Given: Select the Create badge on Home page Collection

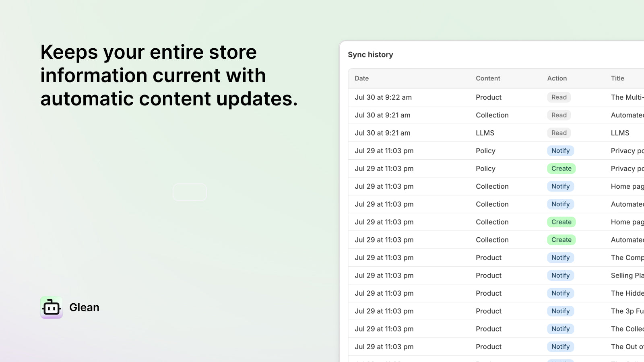Looking at the screenshot, I should [561, 222].
